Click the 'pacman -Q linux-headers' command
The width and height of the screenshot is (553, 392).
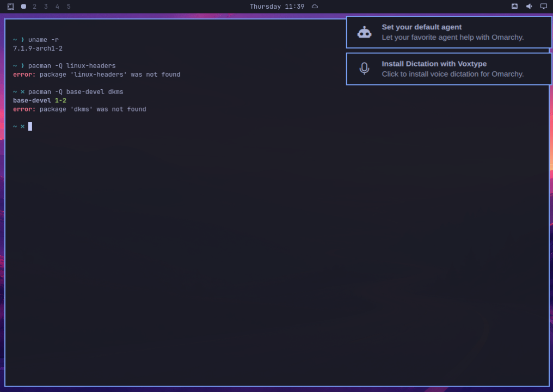(x=72, y=66)
